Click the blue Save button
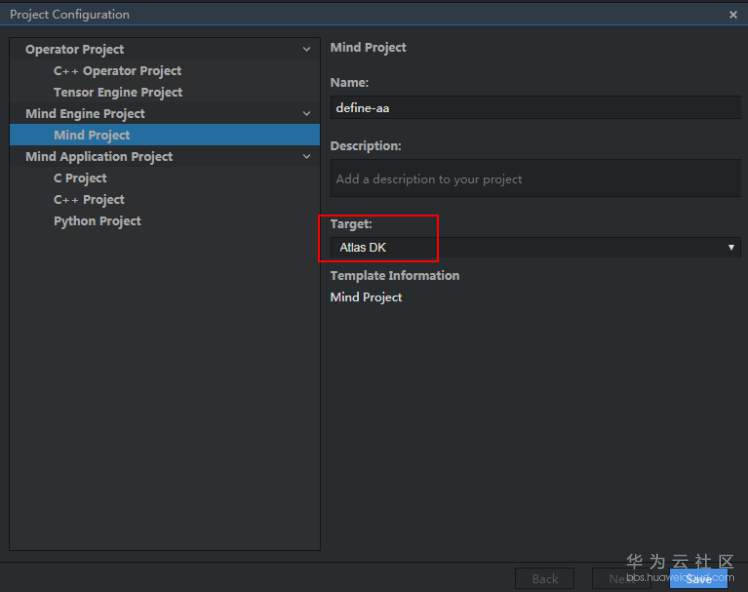The image size is (748, 592). click(699, 578)
